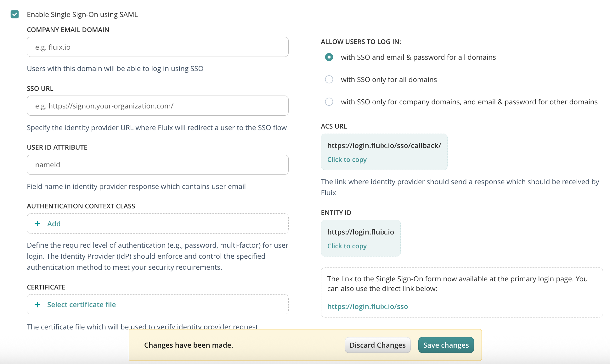The height and width of the screenshot is (364, 610).
Task: Click the plus icon beside Select certificate file
Action: coord(37,305)
